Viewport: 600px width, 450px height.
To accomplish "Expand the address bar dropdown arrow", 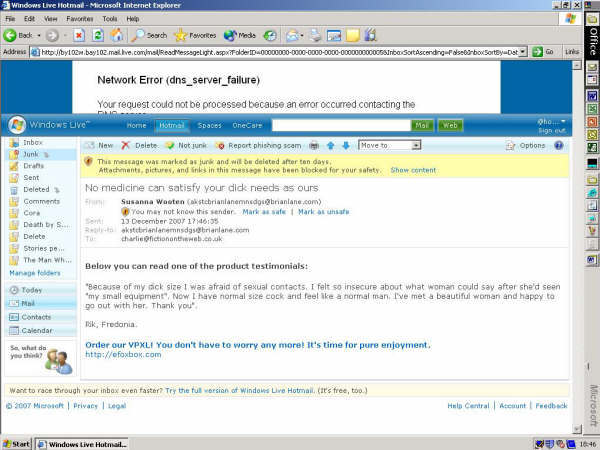I will 523,52.
